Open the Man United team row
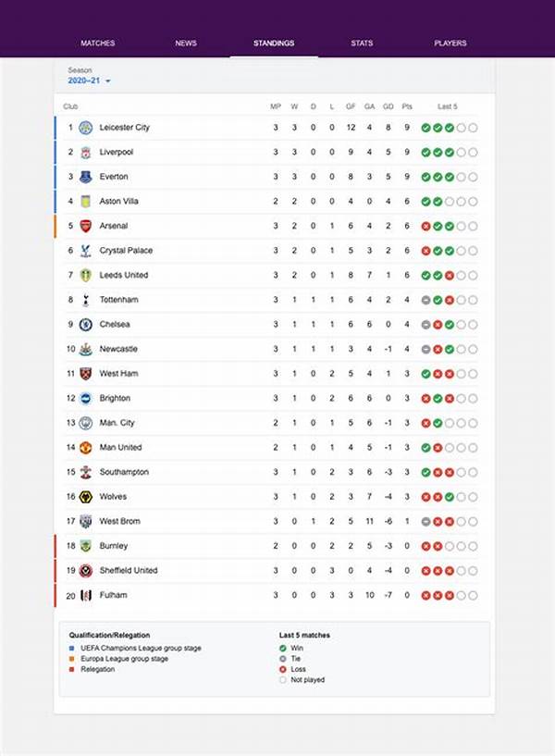555x756 pixels. [120, 448]
